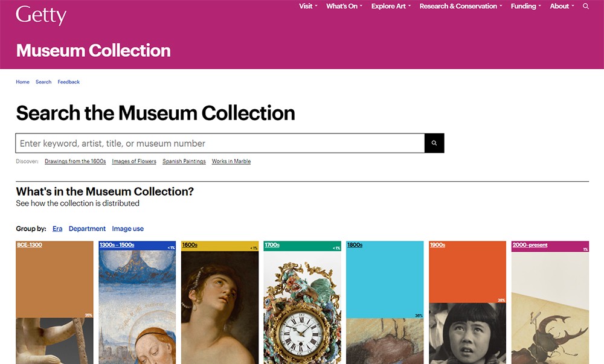View the Madonna manuscript painting thumbnail
This screenshot has height=364, width=604.
(x=137, y=307)
